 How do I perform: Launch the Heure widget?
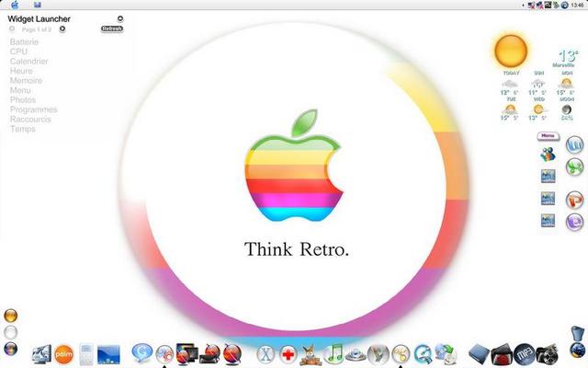click(x=21, y=71)
